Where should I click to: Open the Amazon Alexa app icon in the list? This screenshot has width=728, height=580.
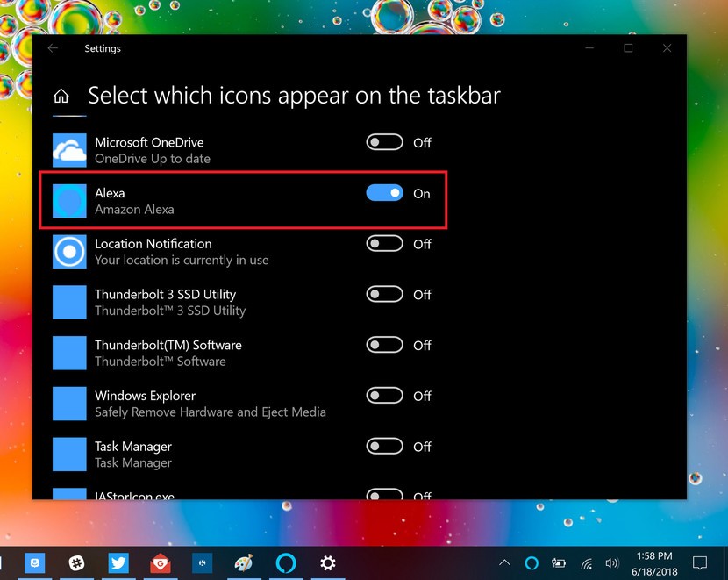coord(68,200)
